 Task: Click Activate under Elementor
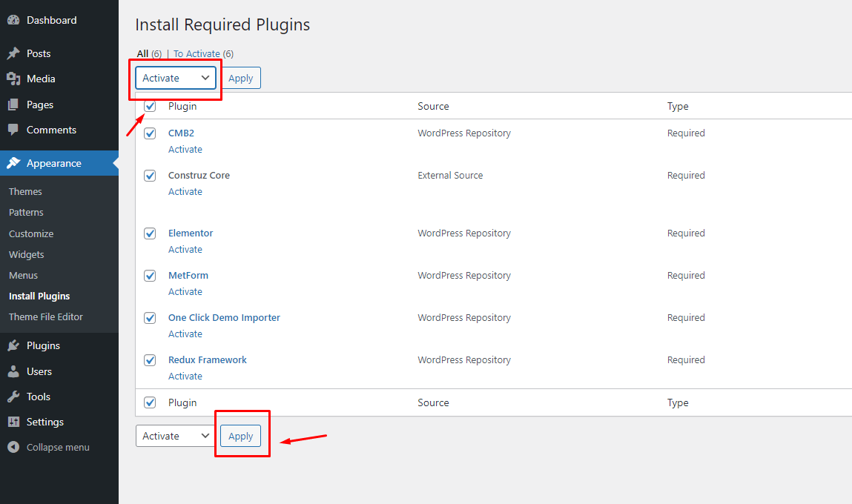(185, 249)
